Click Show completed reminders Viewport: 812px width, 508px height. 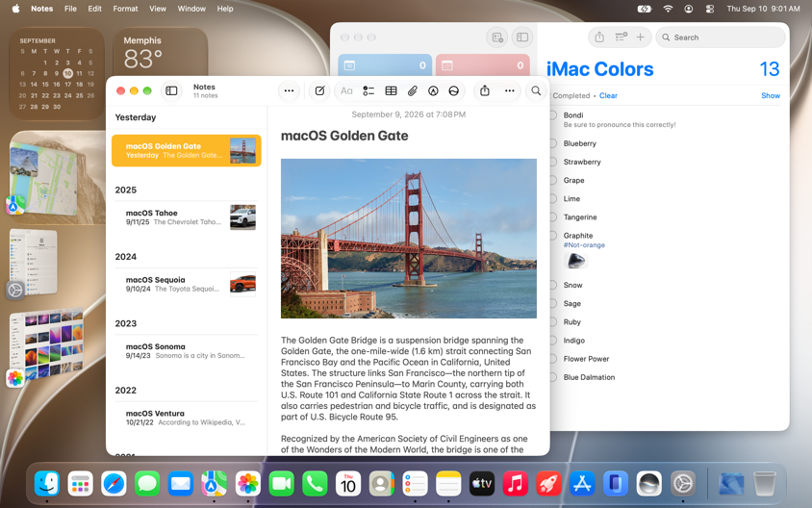click(771, 96)
